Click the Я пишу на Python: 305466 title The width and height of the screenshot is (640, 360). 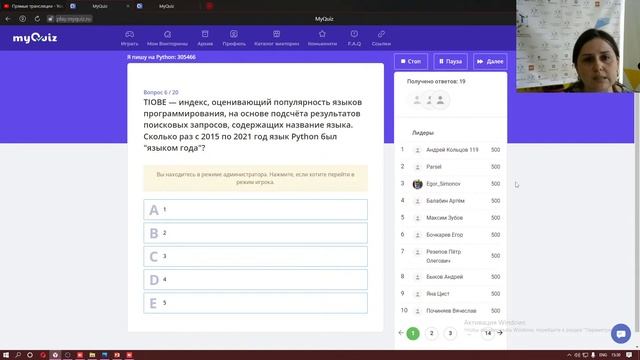coord(161,57)
